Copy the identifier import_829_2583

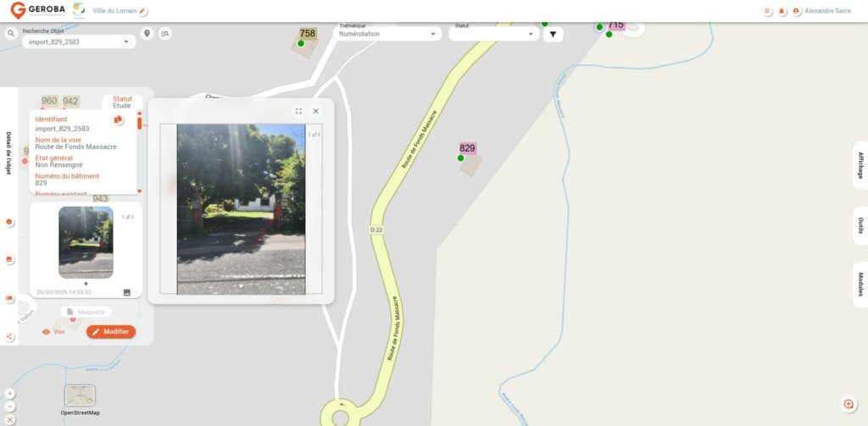(x=119, y=120)
